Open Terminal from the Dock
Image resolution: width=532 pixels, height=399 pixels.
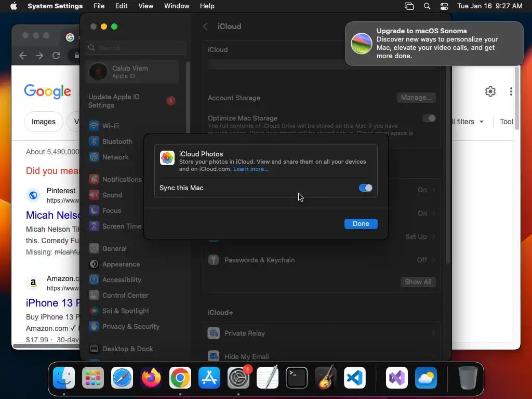[x=297, y=378]
